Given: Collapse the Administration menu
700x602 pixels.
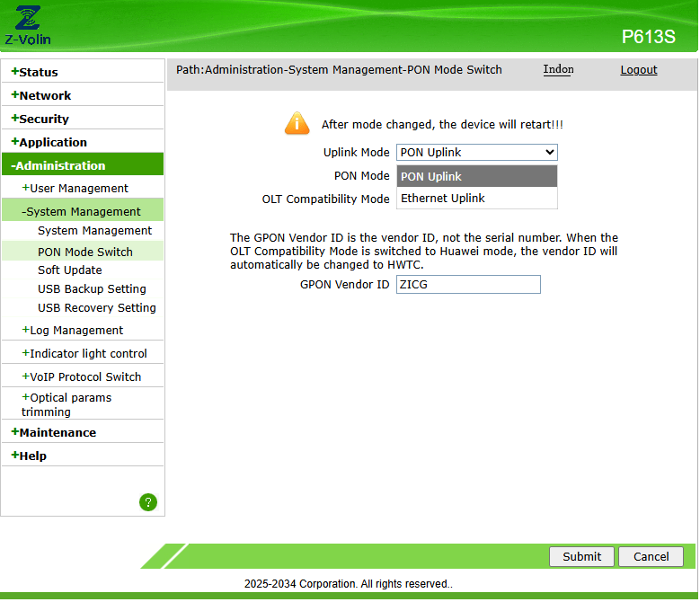Looking at the screenshot, I should (x=83, y=165).
